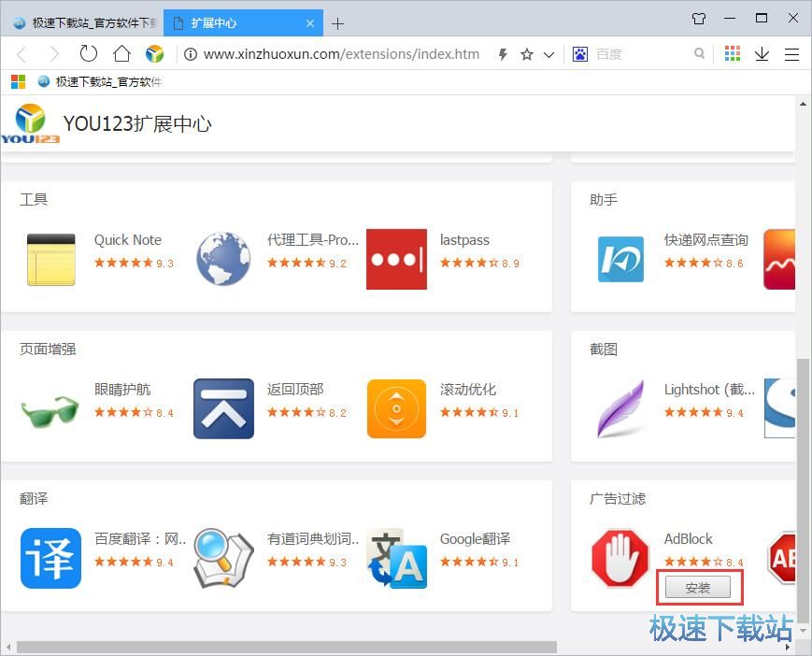Click the browser forward arrow
This screenshot has width=812, height=656.
(x=54, y=54)
